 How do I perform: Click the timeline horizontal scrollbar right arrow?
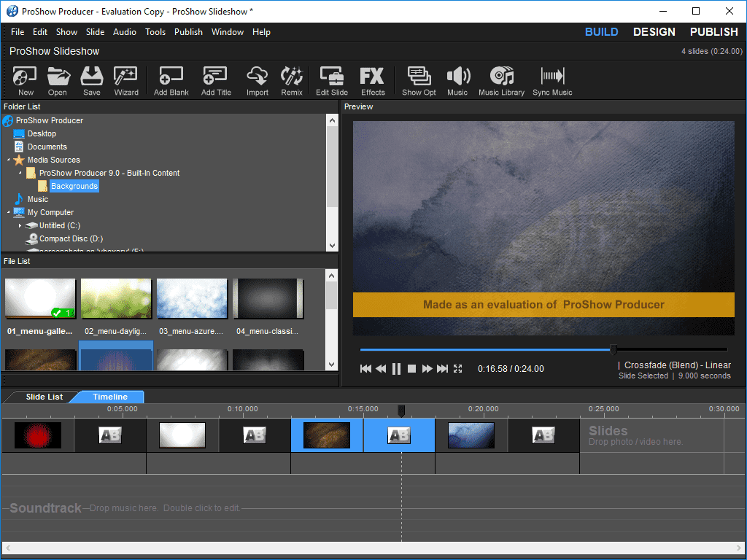pyautogui.click(x=739, y=548)
